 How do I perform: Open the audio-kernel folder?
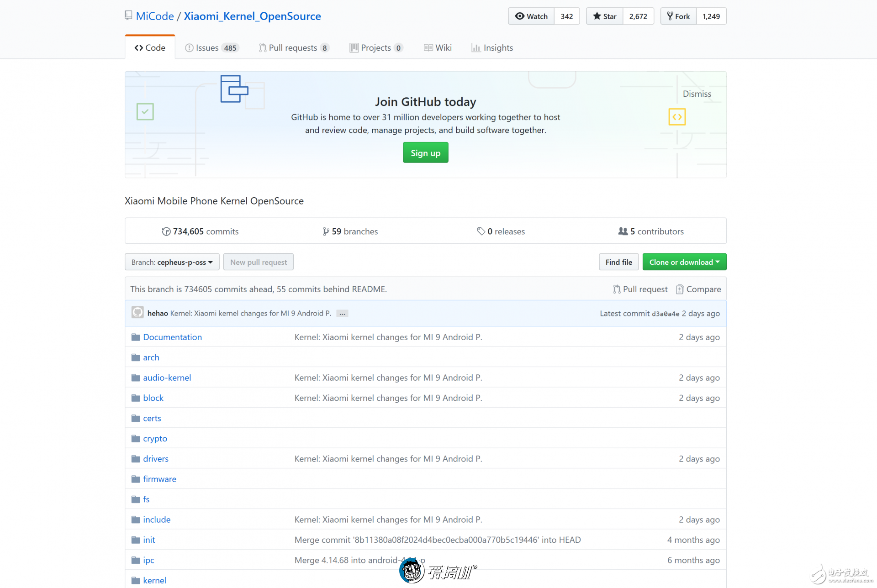pos(167,378)
